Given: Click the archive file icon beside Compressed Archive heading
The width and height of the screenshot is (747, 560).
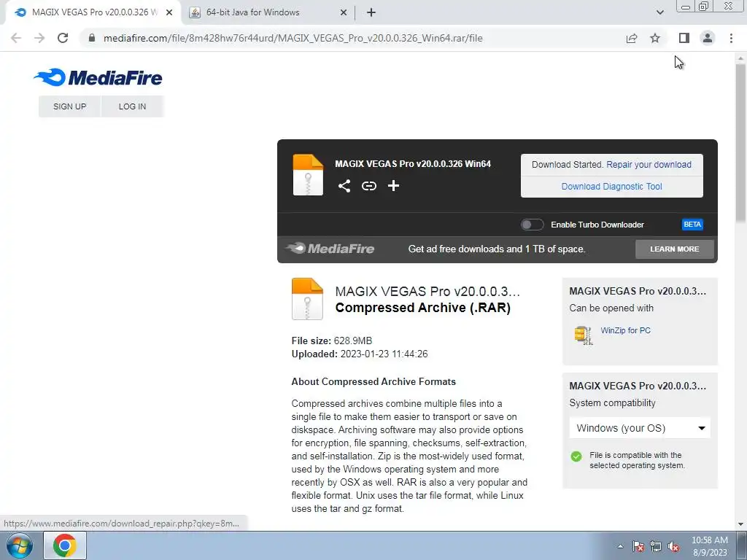Looking at the screenshot, I should (x=307, y=298).
